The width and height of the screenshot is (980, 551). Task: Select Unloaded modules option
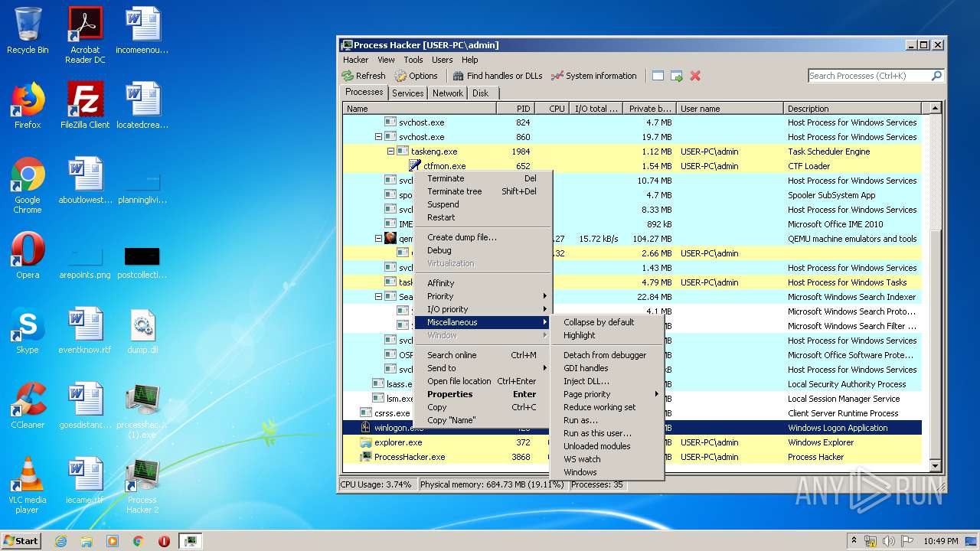pyautogui.click(x=607, y=446)
